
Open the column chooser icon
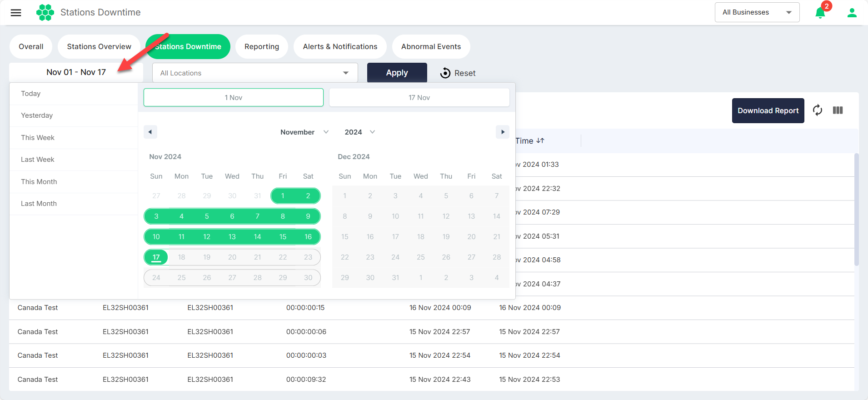pyautogui.click(x=838, y=110)
